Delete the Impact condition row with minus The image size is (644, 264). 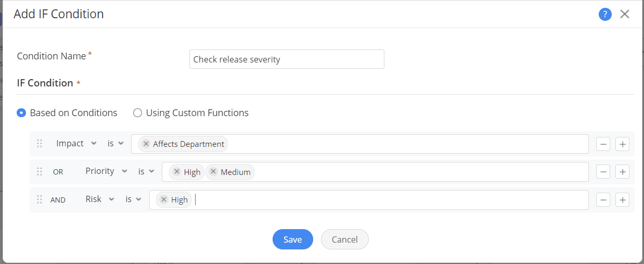603,144
